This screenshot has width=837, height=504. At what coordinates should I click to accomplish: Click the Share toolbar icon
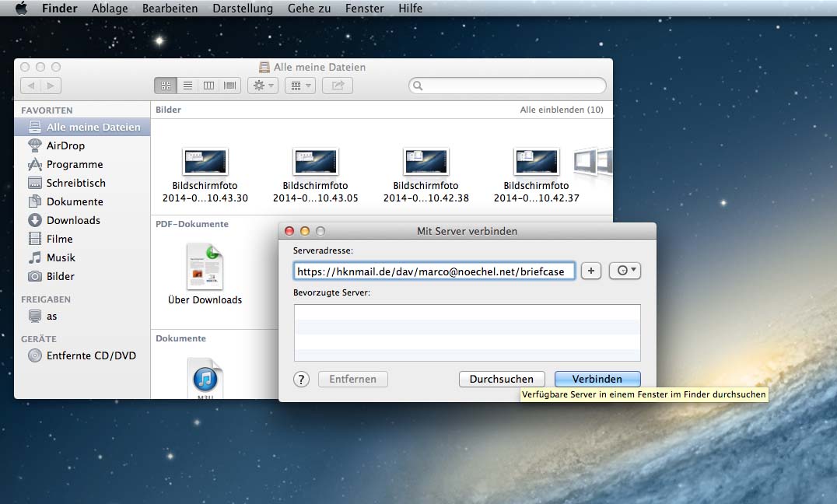(x=338, y=86)
